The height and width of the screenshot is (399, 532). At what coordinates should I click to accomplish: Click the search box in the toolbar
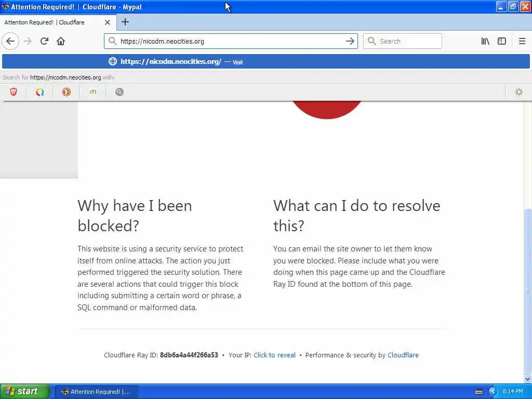403,41
